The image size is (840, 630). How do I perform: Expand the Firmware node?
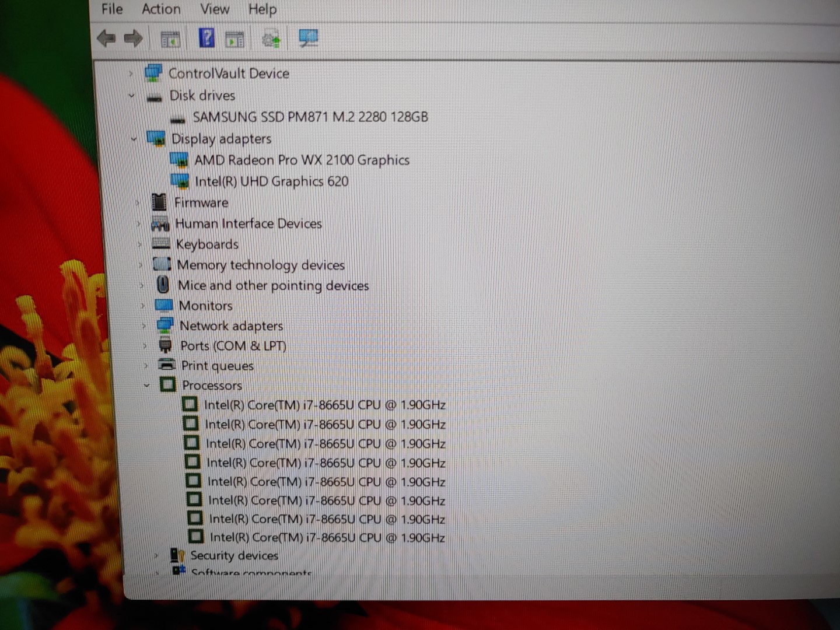[138, 203]
